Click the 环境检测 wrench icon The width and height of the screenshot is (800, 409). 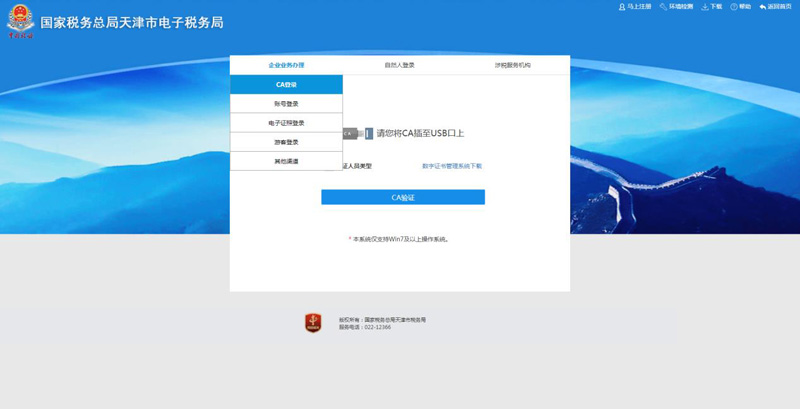tap(663, 7)
